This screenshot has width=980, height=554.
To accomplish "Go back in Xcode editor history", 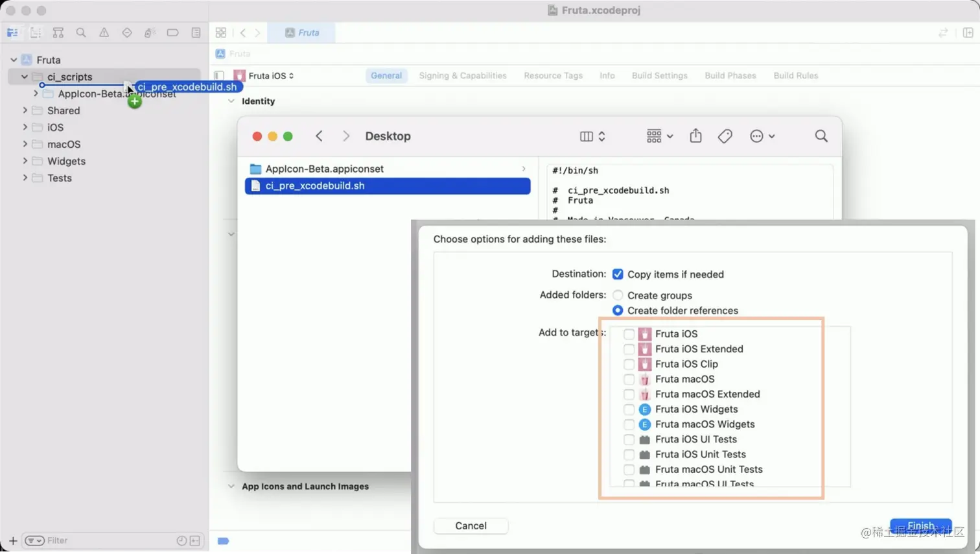I will coord(243,32).
